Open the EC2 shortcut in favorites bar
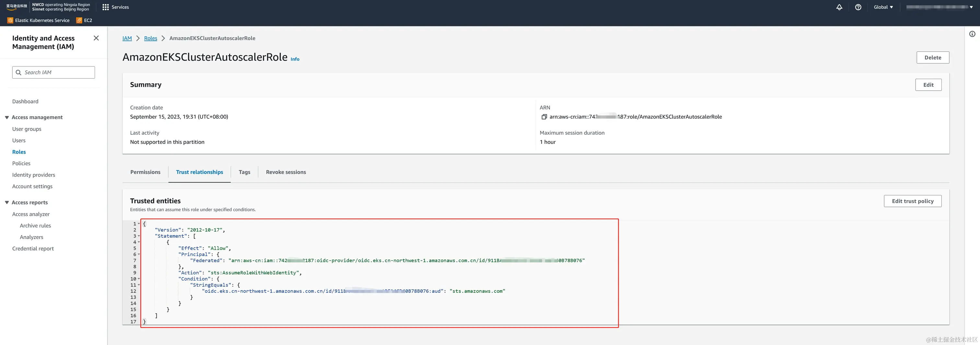 point(84,20)
